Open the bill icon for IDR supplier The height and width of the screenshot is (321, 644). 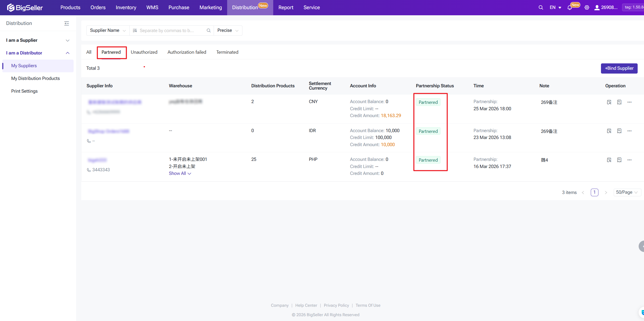(x=619, y=131)
